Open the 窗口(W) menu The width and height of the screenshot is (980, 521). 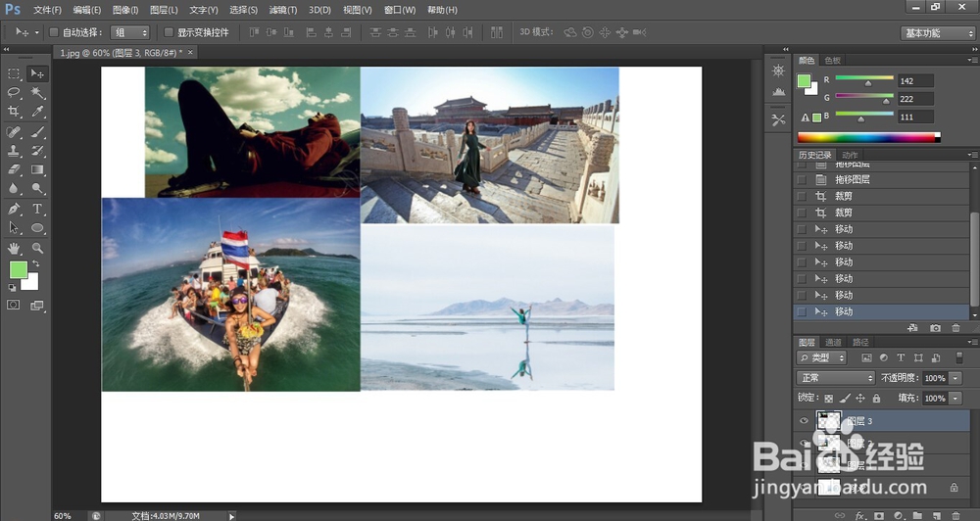pos(400,10)
